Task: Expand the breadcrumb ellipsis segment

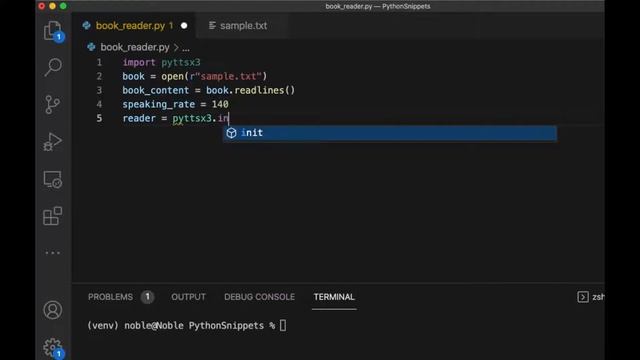Action: (186, 48)
